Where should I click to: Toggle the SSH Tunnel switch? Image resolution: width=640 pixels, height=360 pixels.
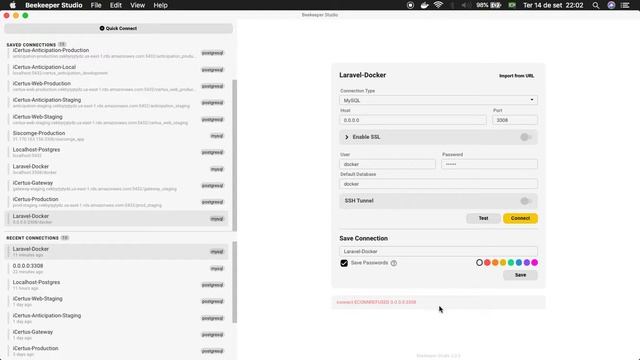pos(526,201)
